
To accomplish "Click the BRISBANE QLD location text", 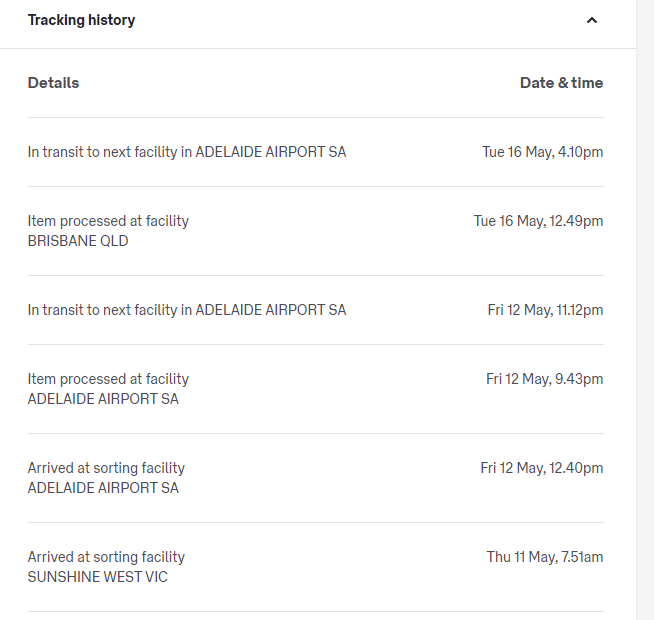I will (78, 241).
